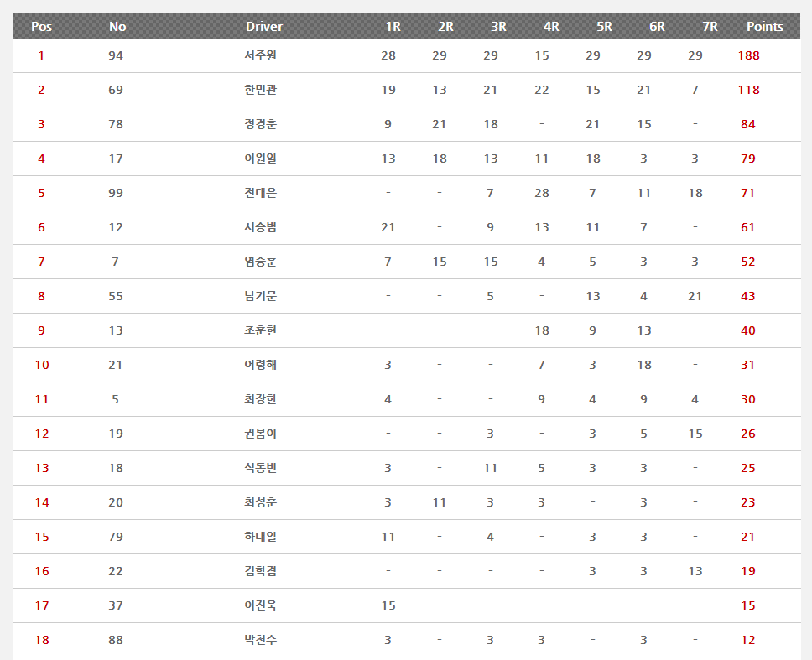This screenshot has height=660, width=812.
Task: Click the 118 points total
Action: click(748, 90)
